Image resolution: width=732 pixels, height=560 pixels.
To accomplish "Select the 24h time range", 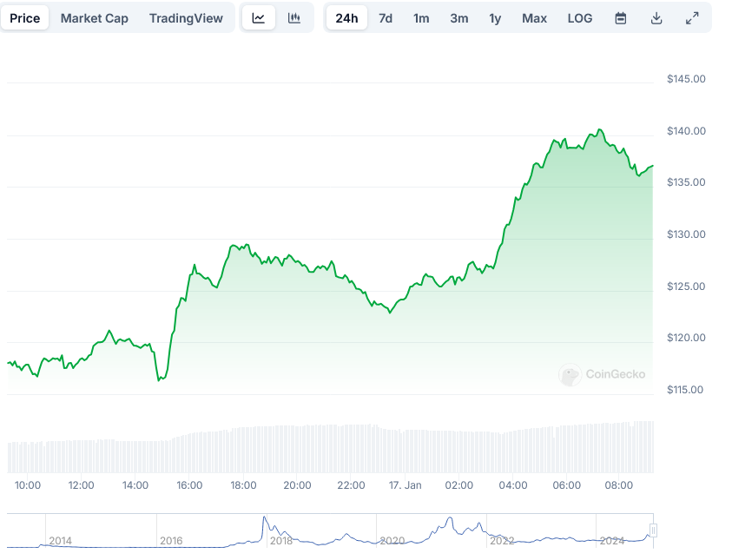I will coord(346,18).
